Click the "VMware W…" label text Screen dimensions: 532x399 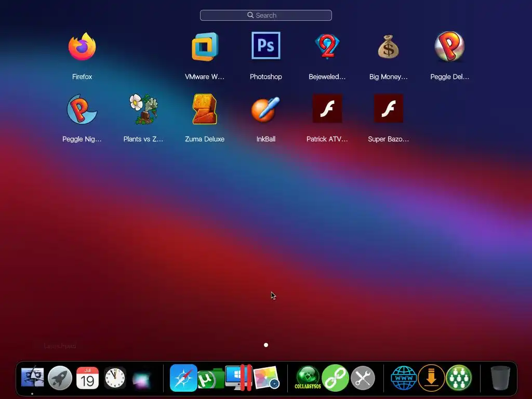pyautogui.click(x=205, y=77)
